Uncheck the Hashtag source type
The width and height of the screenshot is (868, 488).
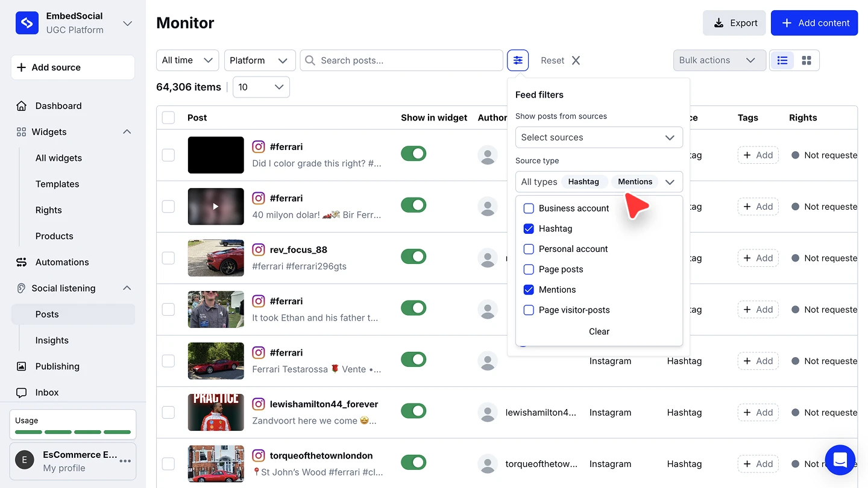529,229
